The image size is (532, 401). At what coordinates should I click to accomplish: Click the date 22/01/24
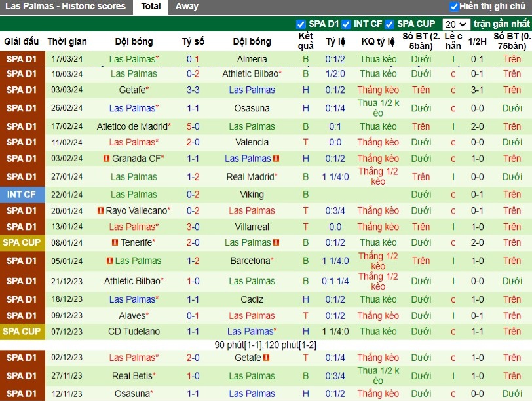67,195
